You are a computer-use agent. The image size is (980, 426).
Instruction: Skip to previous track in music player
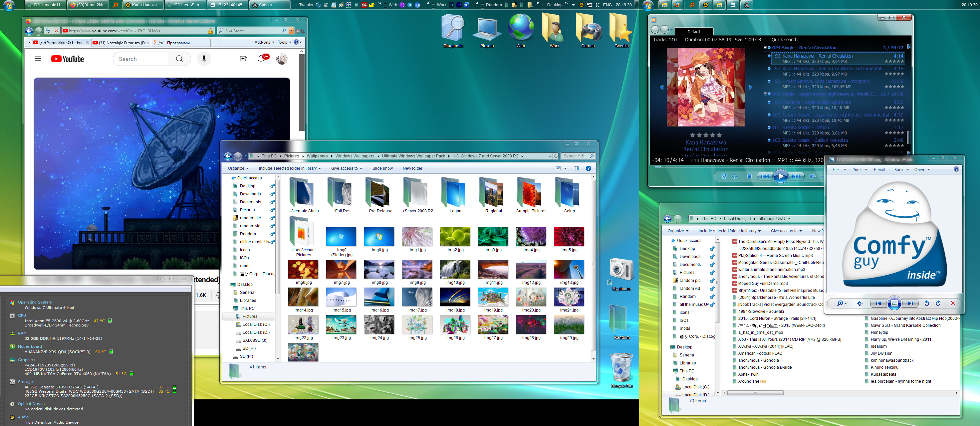point(765,176)
